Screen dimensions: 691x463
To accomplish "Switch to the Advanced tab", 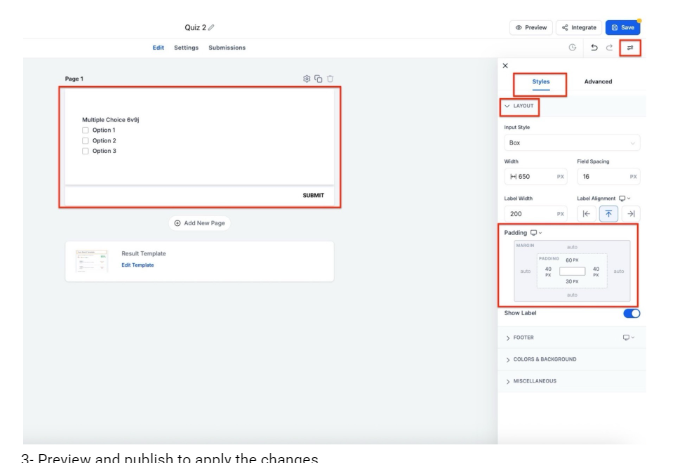I will click(x=598, y=81).
